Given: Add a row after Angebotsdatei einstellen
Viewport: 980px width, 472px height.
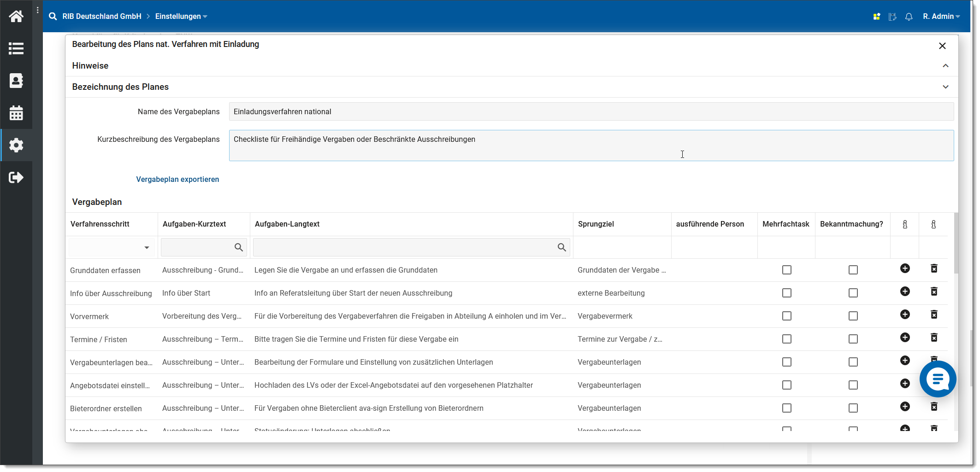Looking at the screenshot, I should pos(905,383).
